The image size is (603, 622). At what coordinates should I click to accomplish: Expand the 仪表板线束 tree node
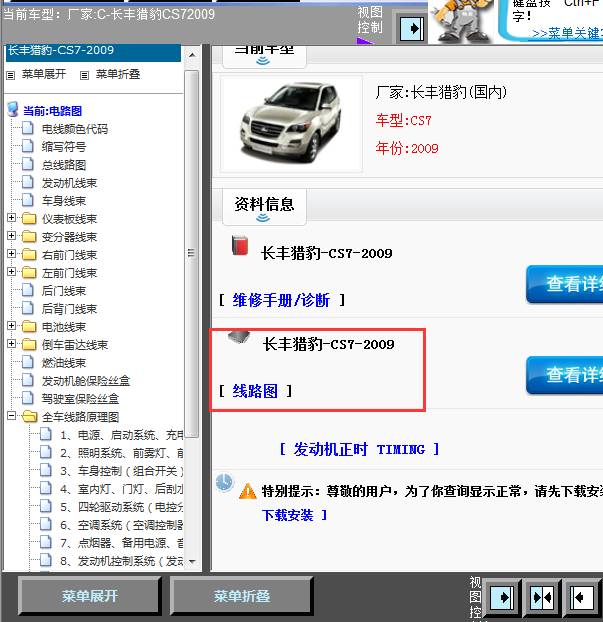tap(12, 218)
